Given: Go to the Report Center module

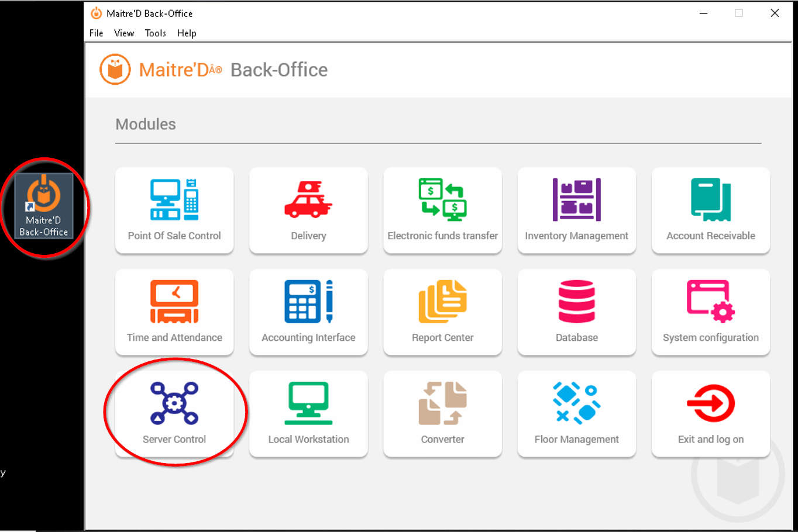Looking at the screenshot, I should [x=442, y=312].
